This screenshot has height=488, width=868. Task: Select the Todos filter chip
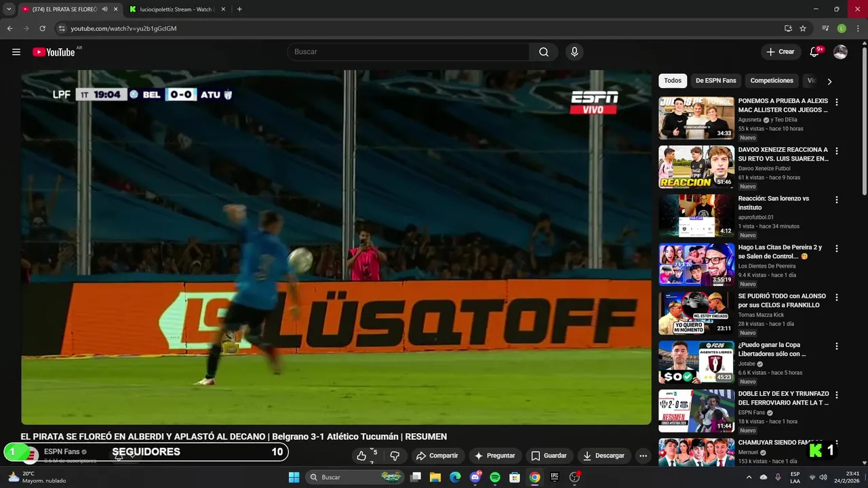pyautogui.click(x=673, y=81)
